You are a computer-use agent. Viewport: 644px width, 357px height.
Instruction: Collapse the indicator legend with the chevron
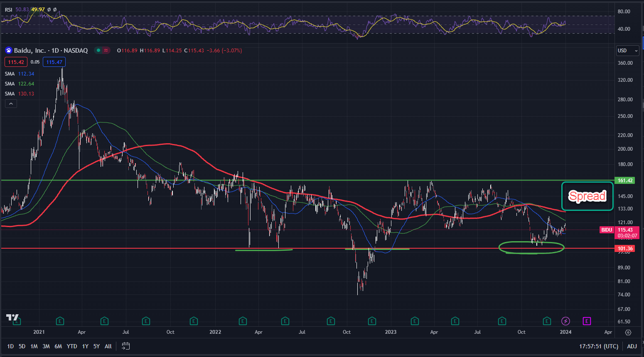point(11,104)
